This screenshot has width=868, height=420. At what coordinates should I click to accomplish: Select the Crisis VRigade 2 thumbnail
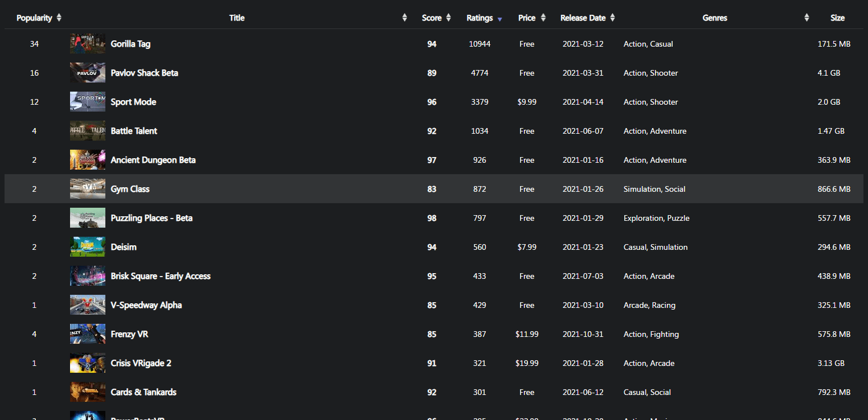pos(88,363)
